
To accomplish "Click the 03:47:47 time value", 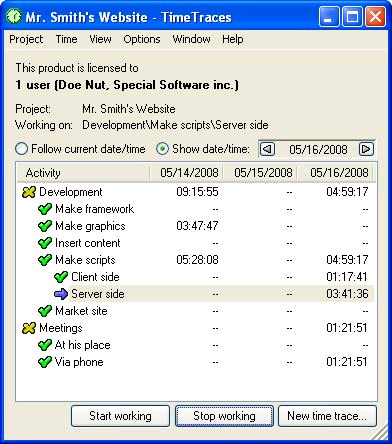I will [197, 226].
